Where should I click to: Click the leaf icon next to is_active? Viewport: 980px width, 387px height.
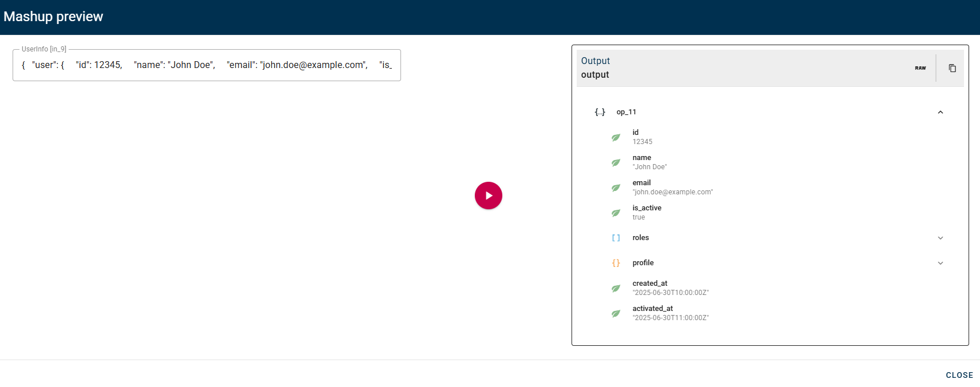(x=616, y=213)
